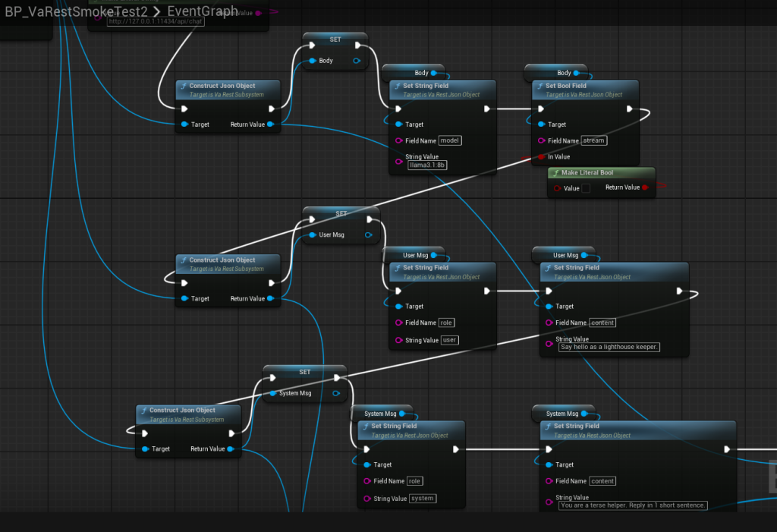The image size is (777, 532).
Task: Open BP_VaRestSmokeTest2 in the breadcrumb
Action: (76, 12)
